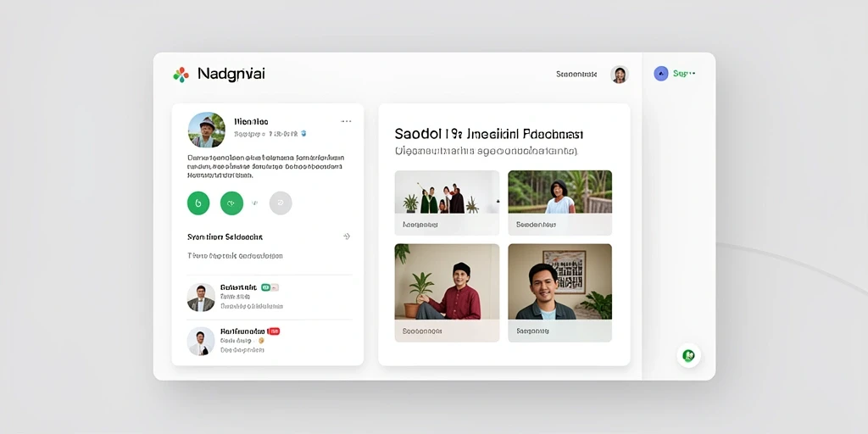
Task: Click the green badge next to first contact name
Action: [265, 287]
